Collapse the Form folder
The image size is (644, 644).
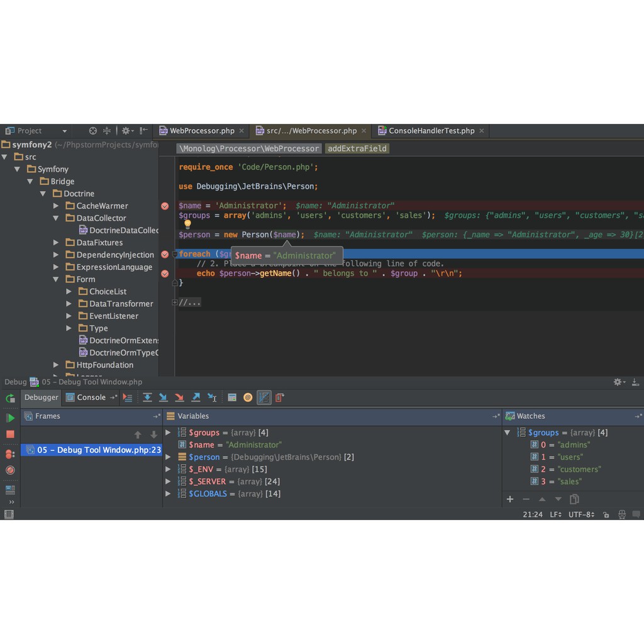click(x=56, y=279)
